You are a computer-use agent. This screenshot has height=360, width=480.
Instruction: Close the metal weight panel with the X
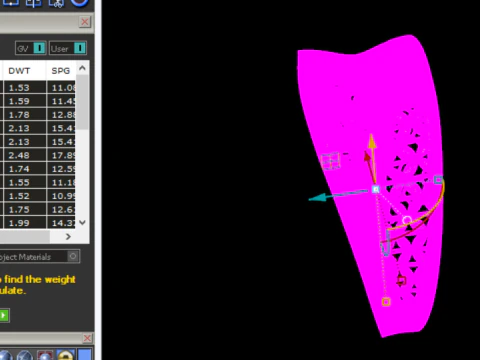pyautogui.click(x=85, y=22)
